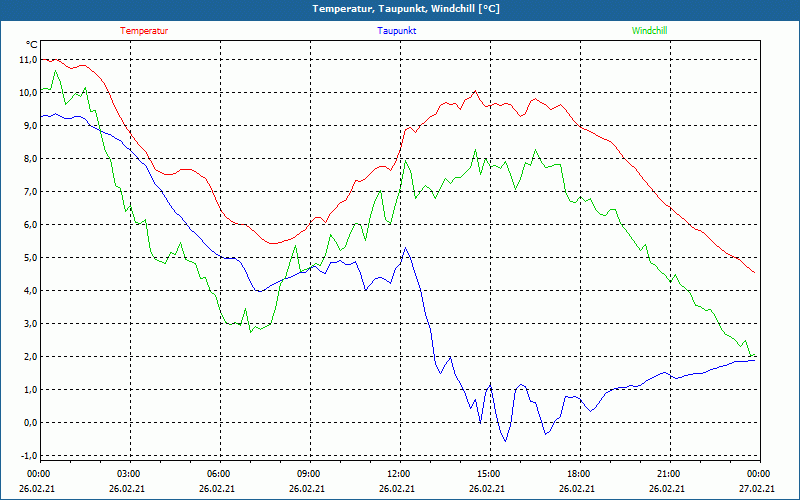Click the 1,0 y-axis value
The image size is (800, 500).
coord(30,389)
